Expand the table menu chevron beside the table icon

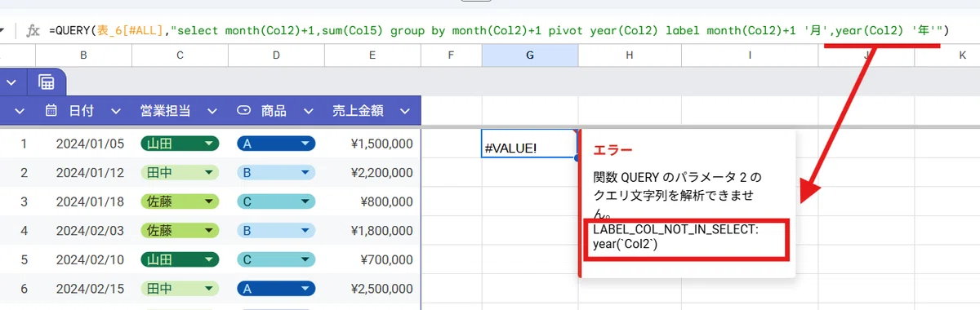[11, 82]
